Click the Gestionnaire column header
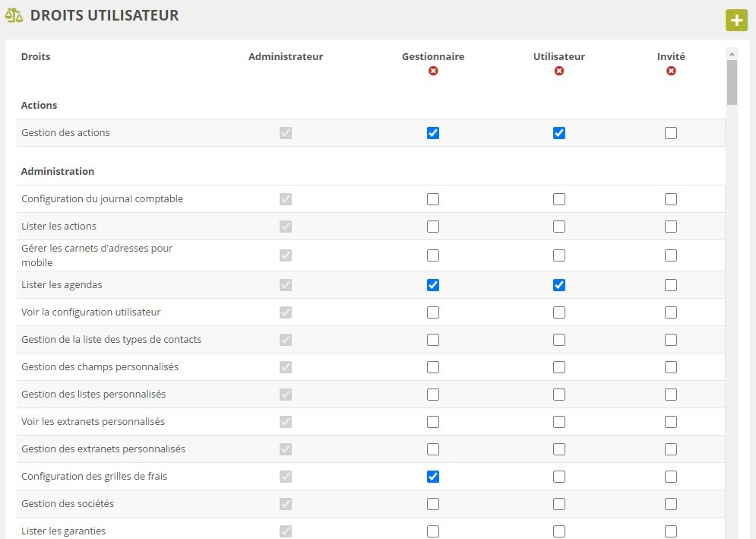The width and height of the screenshot is (756, 539). [433, 57]
